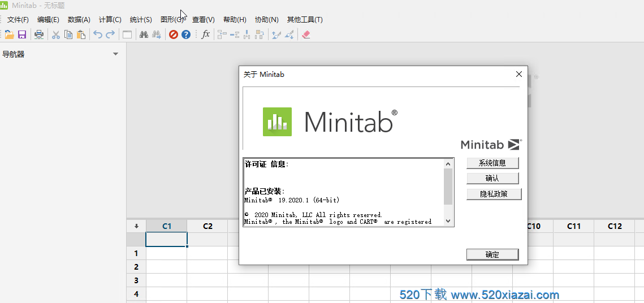The width and height of the screenshot is (644, 303).
Task: Select the C11 column header
Action: tap(574, 226)
